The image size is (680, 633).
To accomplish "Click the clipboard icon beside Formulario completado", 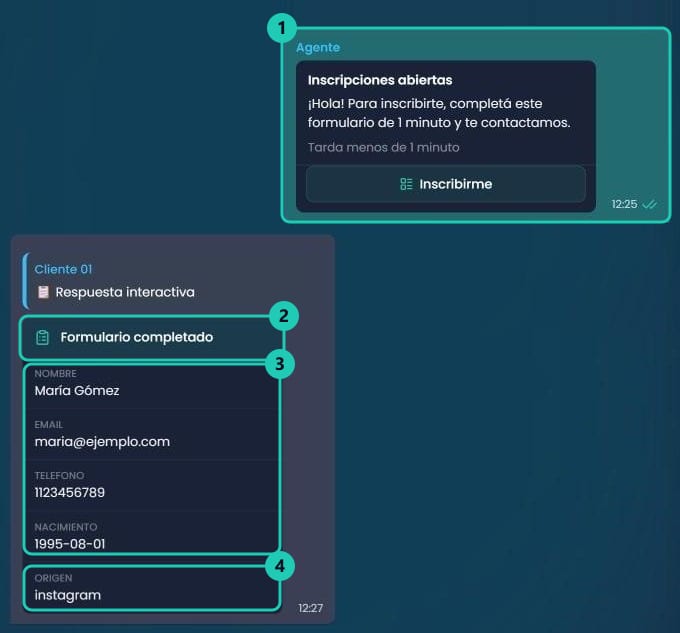I will pos(42,337).
